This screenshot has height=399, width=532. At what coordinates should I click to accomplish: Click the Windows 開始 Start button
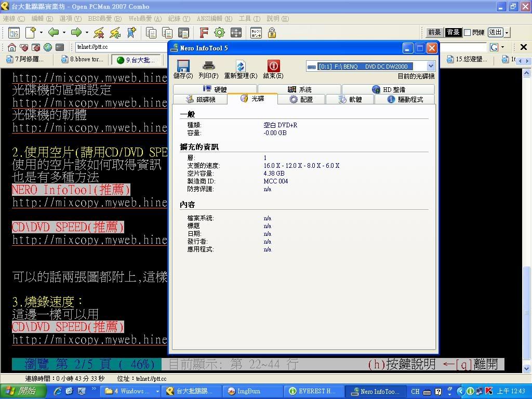click(x=22, y=391)
